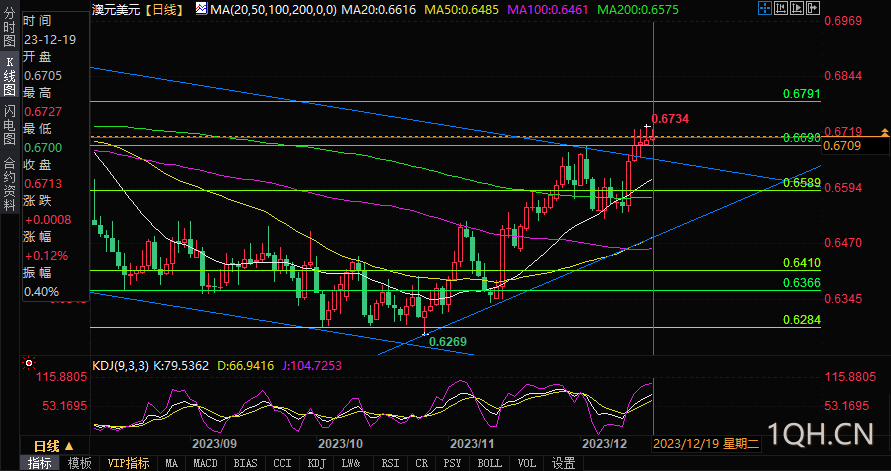Screen dimensions: 891x471
Task: Click the 澳元美元【日线】 chart title
Action: point(140,9)
